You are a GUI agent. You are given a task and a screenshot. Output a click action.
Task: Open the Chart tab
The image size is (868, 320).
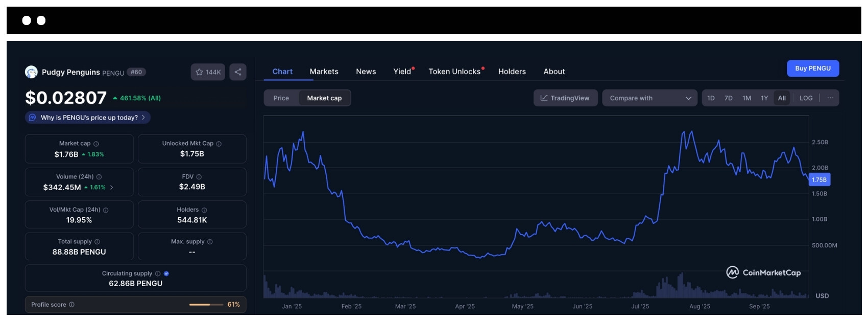pos(282,72)
